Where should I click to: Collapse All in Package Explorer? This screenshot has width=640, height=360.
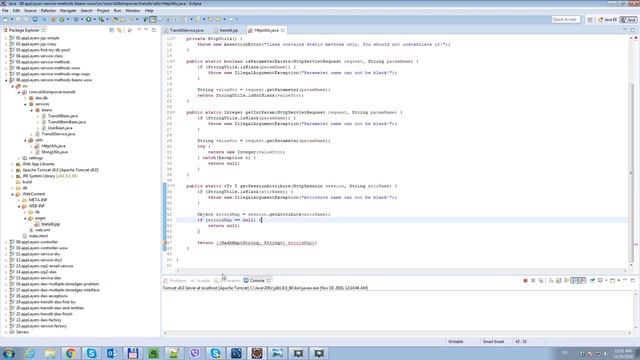[112, 30]
